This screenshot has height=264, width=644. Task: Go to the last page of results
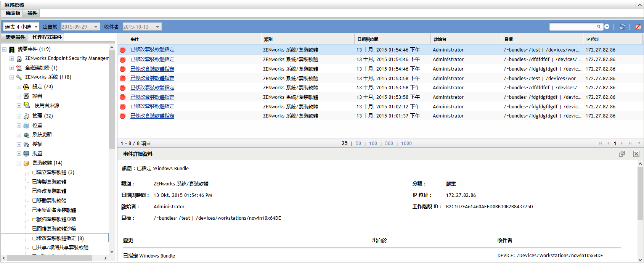pyautogui.click(x=630, y=143)
